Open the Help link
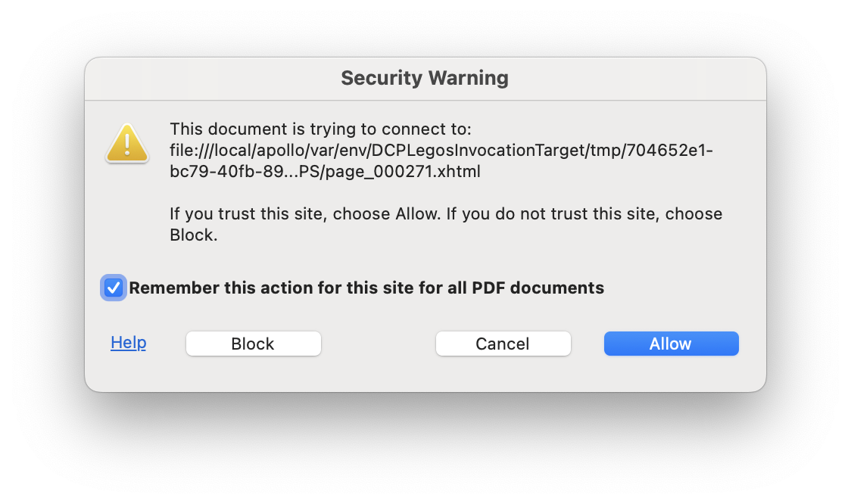 click(128, 343)
